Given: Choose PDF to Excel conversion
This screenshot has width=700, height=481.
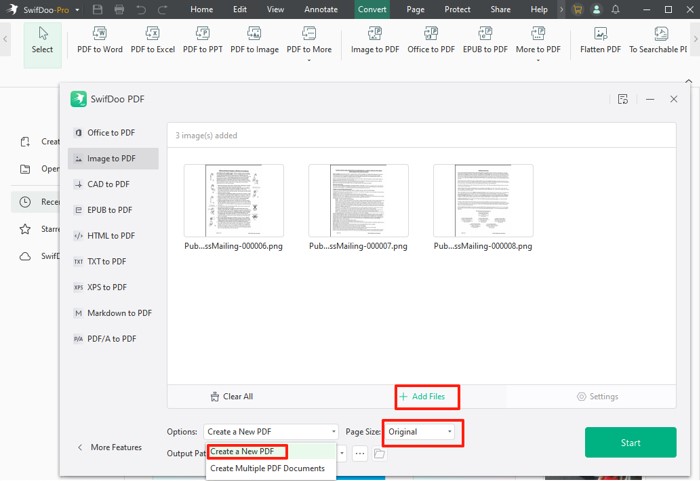Looking at the screenshot, I should pyautogui.click(x=153, y=40).
